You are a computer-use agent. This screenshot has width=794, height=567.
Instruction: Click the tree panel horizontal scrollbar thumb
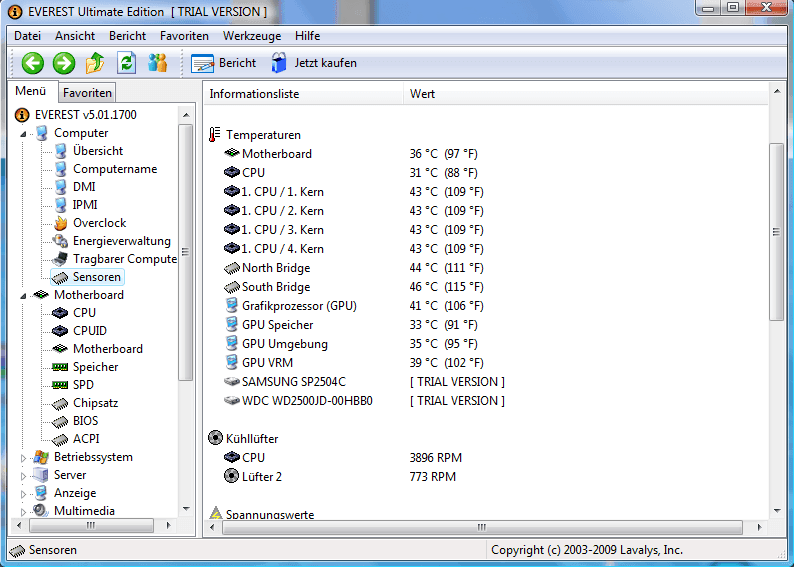[x=91, y=525]
